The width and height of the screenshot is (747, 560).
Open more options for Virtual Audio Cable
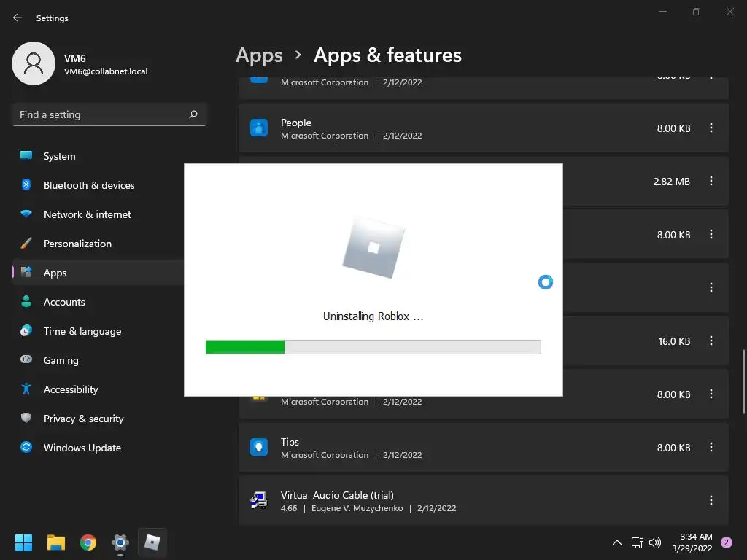(711, 500)
